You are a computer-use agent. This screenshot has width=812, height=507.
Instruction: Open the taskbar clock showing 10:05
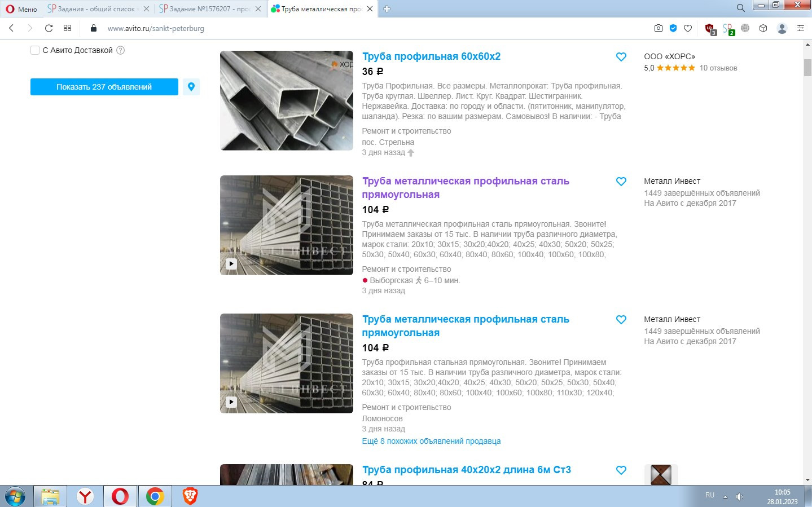[783, 497]
